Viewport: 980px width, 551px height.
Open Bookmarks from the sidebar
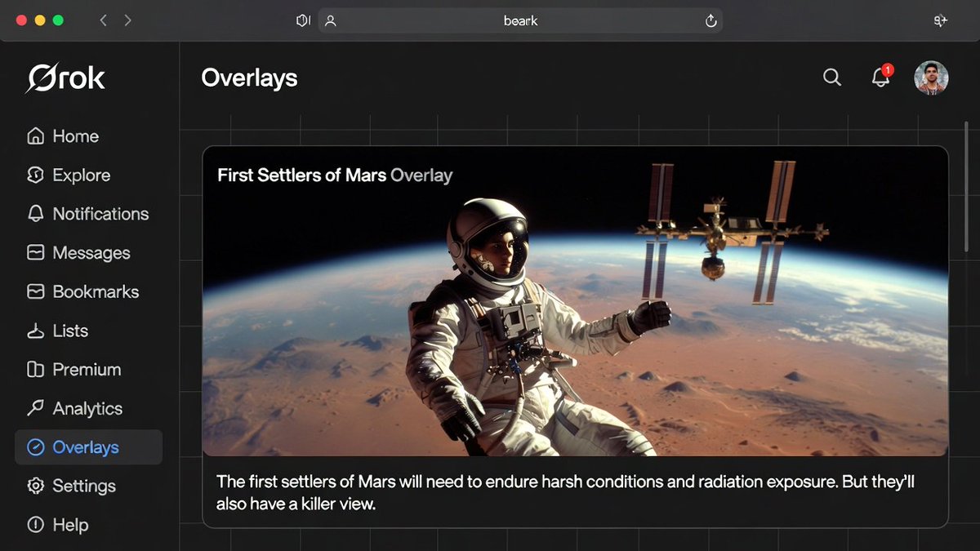(x=96, y=291)
